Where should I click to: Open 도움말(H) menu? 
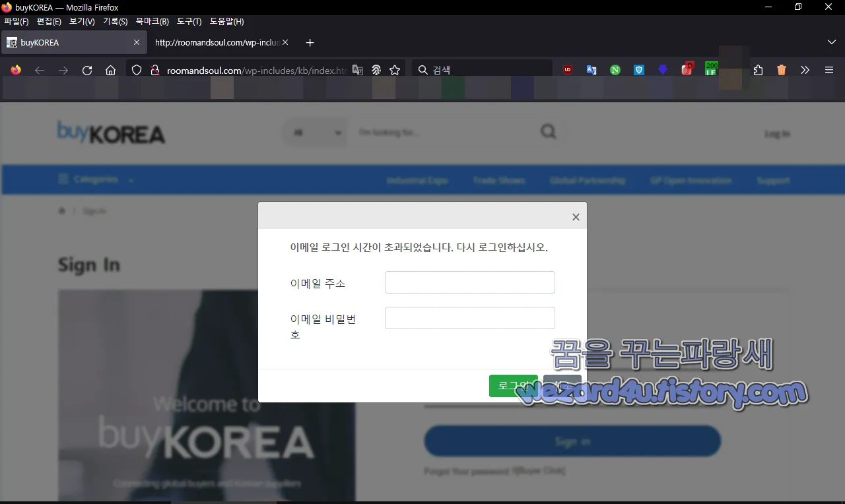(227, 22)
